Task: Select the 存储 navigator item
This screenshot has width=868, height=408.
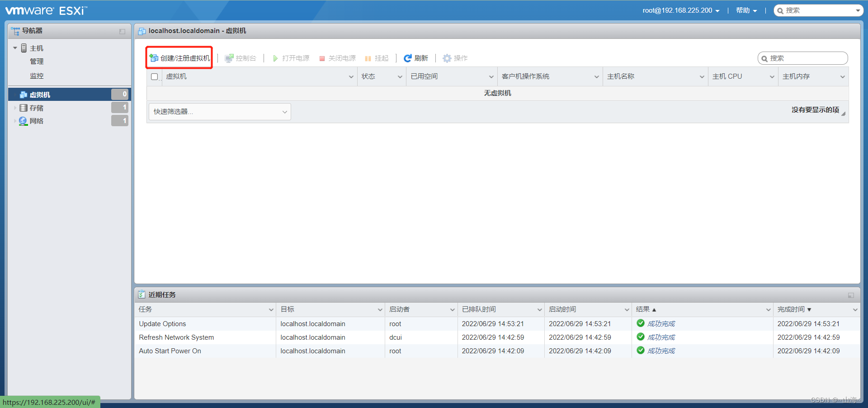Action: 69,108
